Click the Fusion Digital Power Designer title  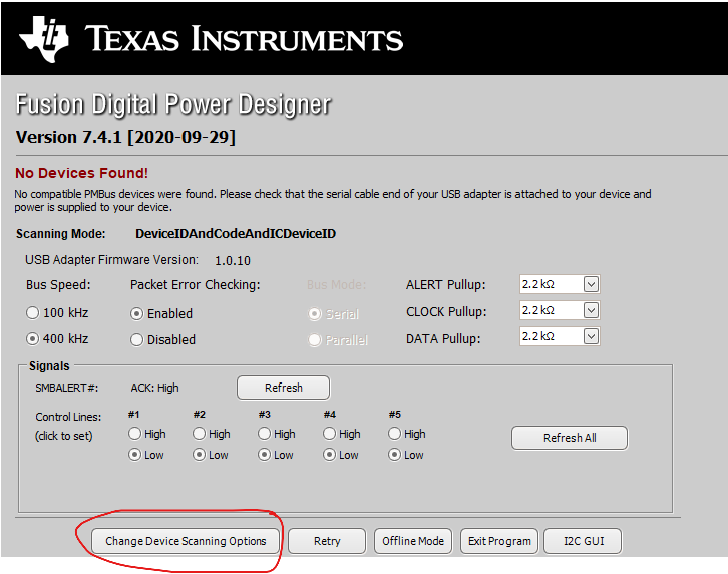tap(173, 104)
